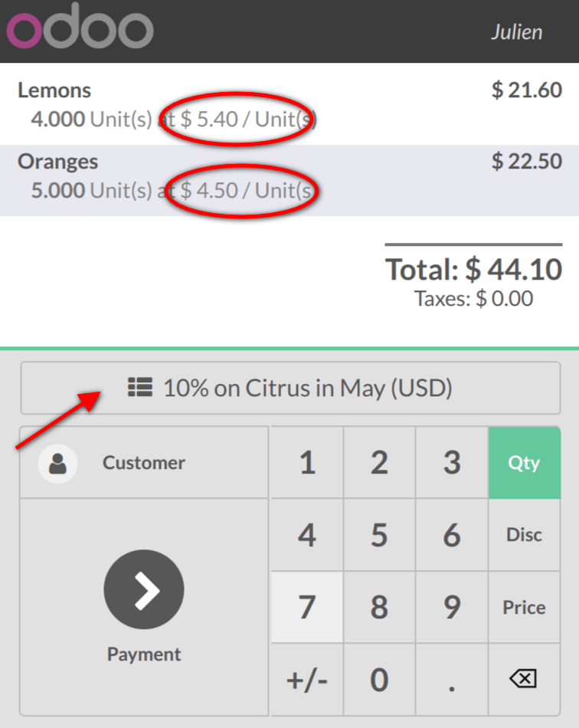
Task: Switch to Price input mode
Action: pos(524,607)
